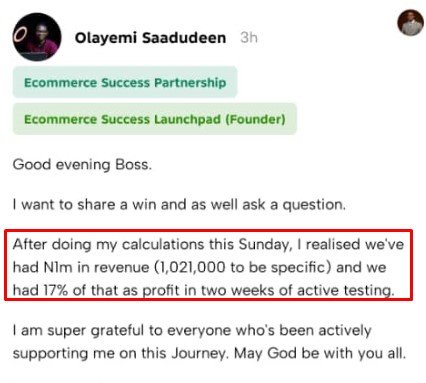This screenshot has width=426, height=383.
Task: Click the word "Sunday" in the post
Action: coord(263,245)
